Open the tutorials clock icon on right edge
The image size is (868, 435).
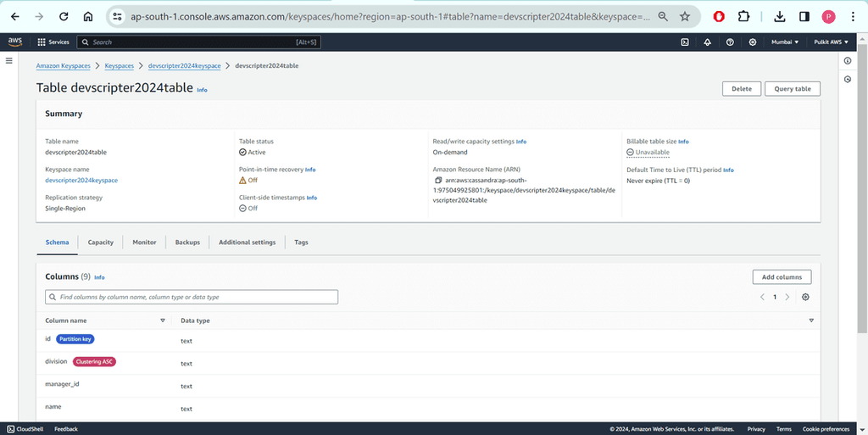pyautogui.click(x=848, y=80)
